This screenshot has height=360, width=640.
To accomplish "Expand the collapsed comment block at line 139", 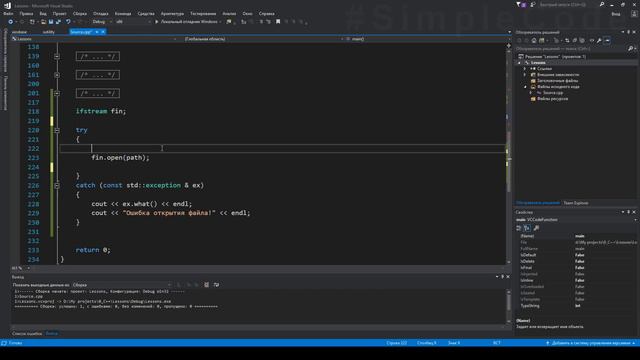I will pos(57,56).
